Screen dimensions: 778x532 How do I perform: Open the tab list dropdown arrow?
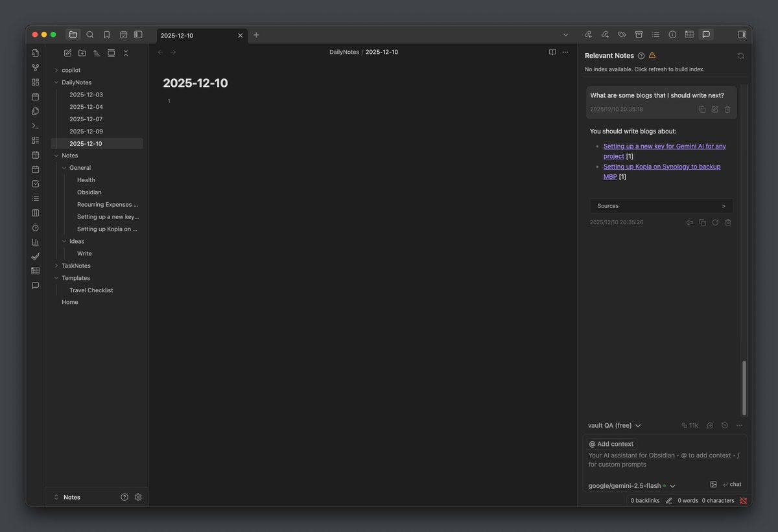pyautogui.click(x=565, y=35)
